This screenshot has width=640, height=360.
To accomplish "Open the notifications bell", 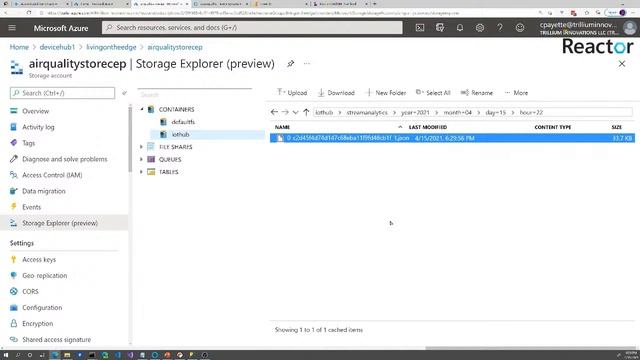I will point(460,28).
